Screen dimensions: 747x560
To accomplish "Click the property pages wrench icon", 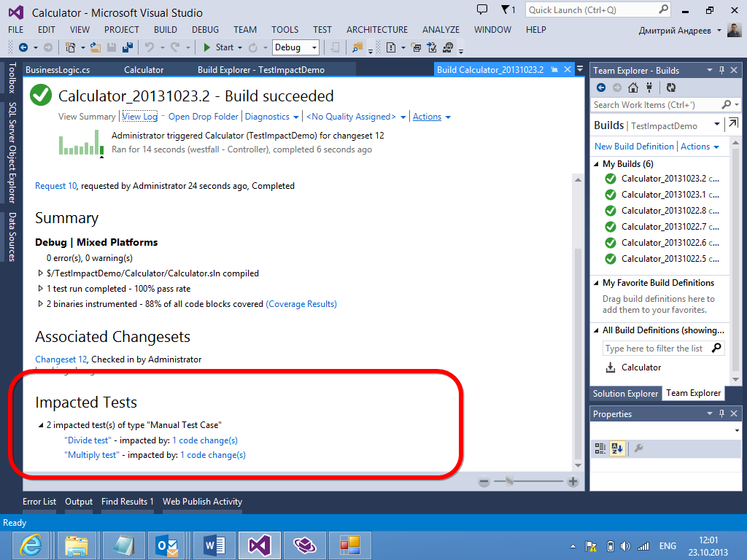I will point(639,448).
